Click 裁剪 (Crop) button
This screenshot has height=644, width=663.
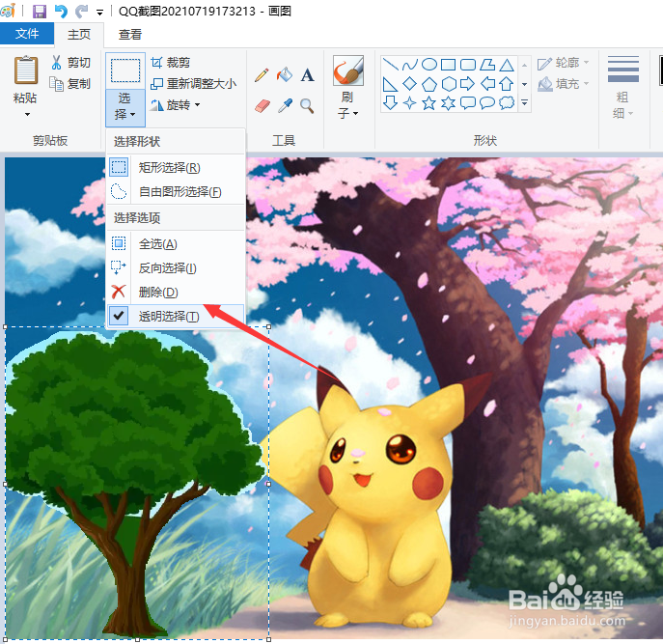tap(171, 63)
